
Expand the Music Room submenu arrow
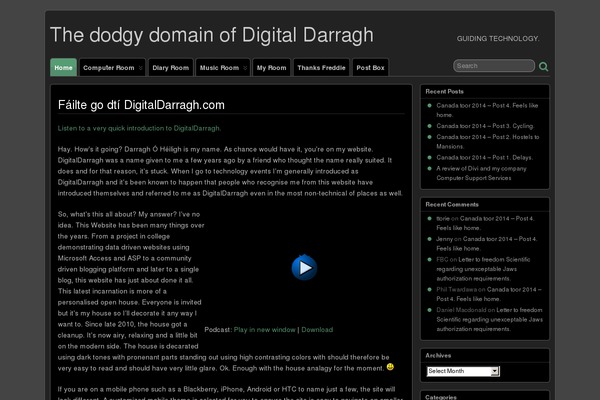pyautogui.click(x=245, y=68)
